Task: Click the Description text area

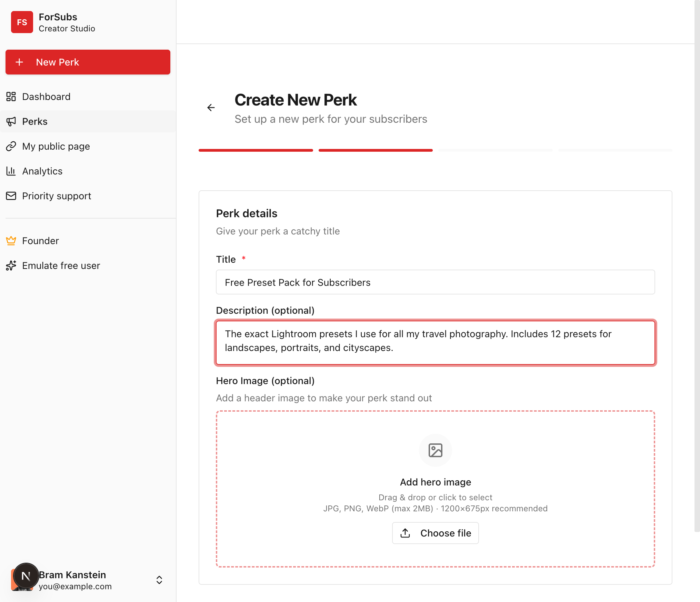Action: (x=435, y=342)
